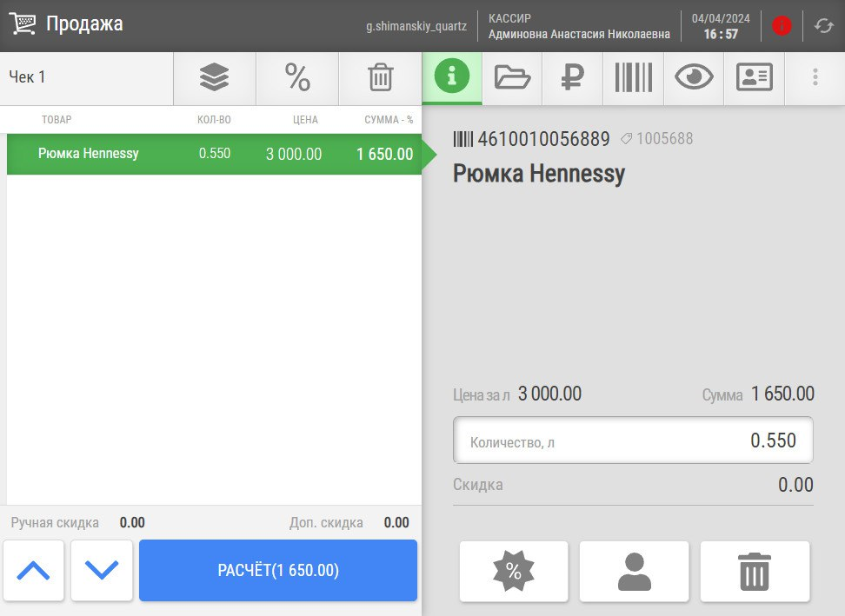Click the Доп. скидка 0.00 value
Viewport: 845px width, 616px height.
(x=396, y=522)
